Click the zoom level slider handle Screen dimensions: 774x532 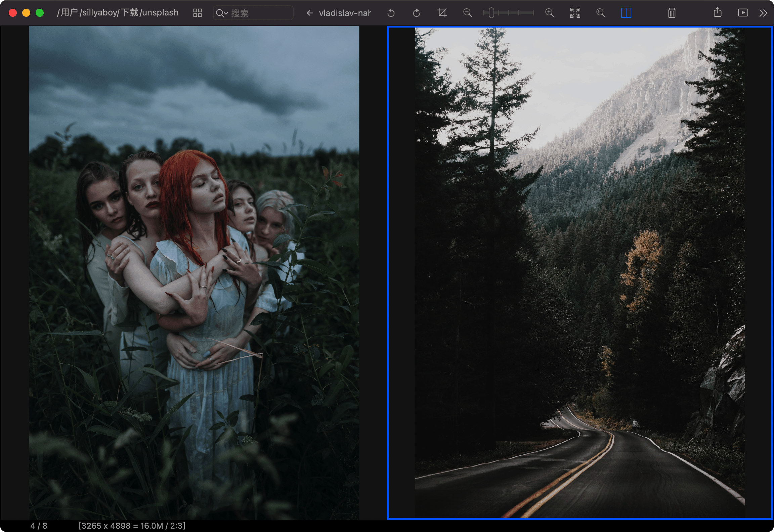[491, 13]
